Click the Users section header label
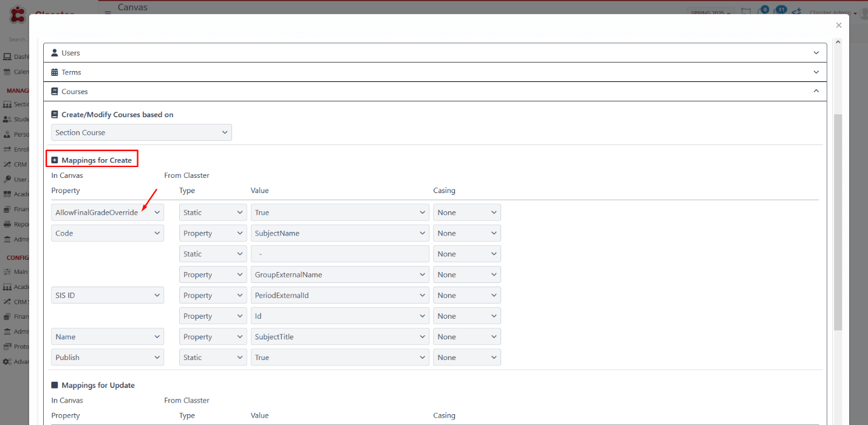The height and width of the screenshot is (425, 868). [x=70, y=53]
